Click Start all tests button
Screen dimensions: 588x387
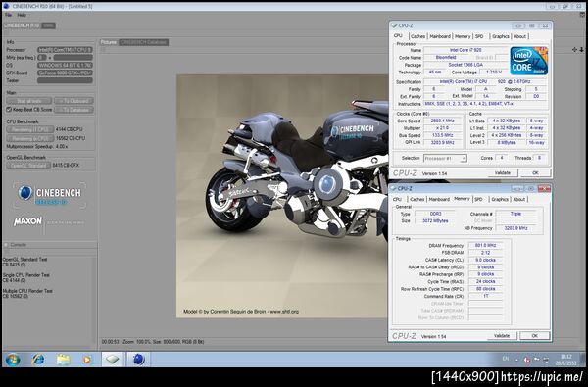click(x=29, y=101)
